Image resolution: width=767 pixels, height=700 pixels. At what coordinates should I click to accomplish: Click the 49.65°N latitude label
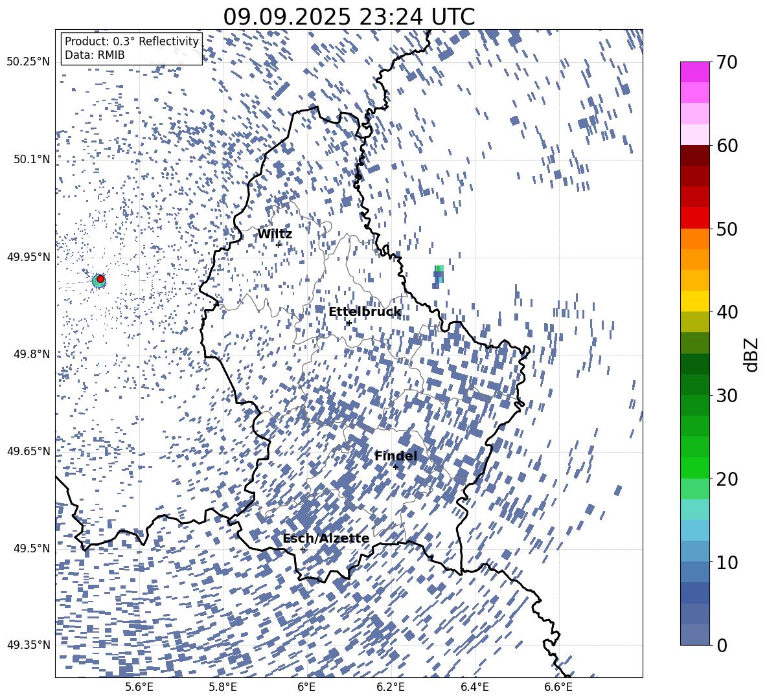[29, 451]
